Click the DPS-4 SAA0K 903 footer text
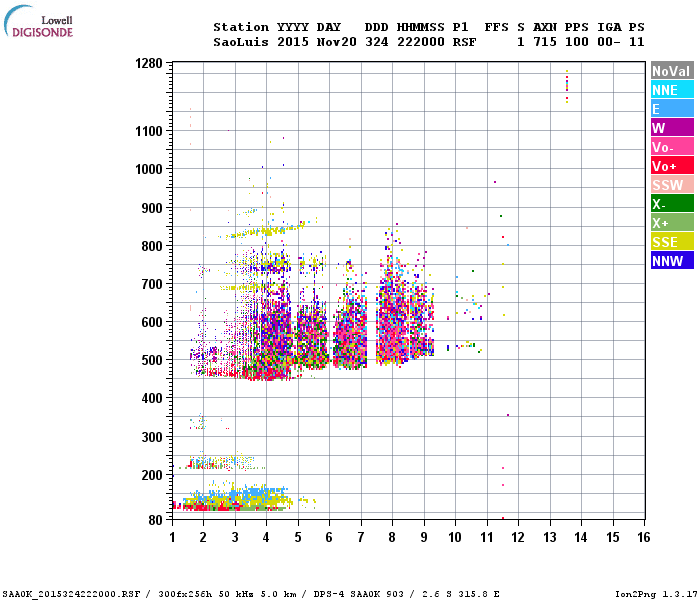 pos(358,594)
